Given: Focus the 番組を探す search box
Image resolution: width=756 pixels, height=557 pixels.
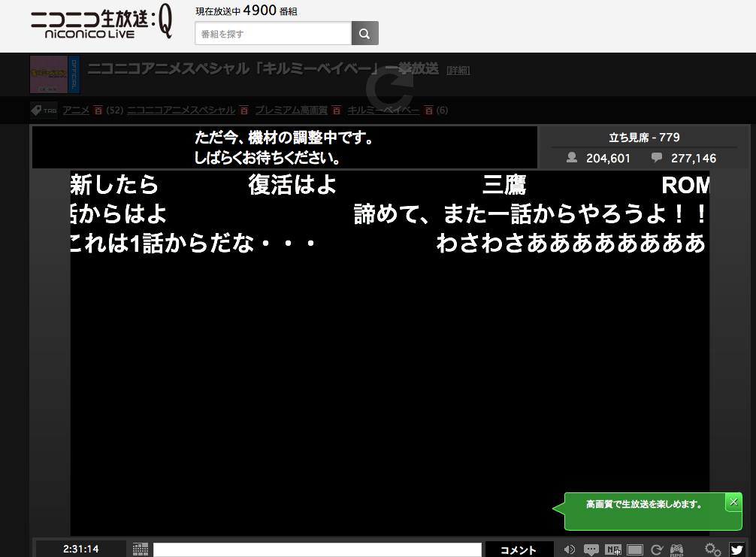Looking at the screenshot, I should (x=273, y=33).
